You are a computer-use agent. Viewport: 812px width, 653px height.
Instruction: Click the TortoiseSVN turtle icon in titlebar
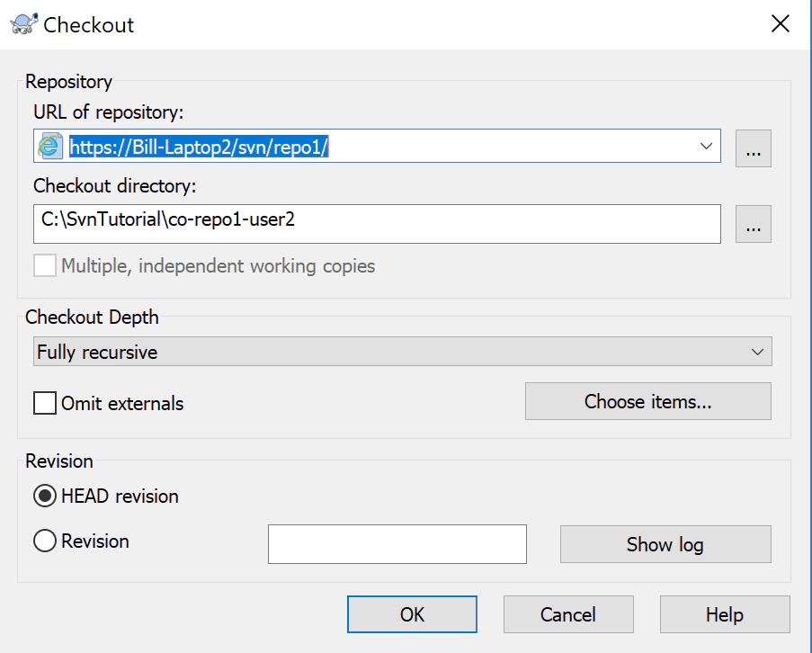[x=18, y=22]
